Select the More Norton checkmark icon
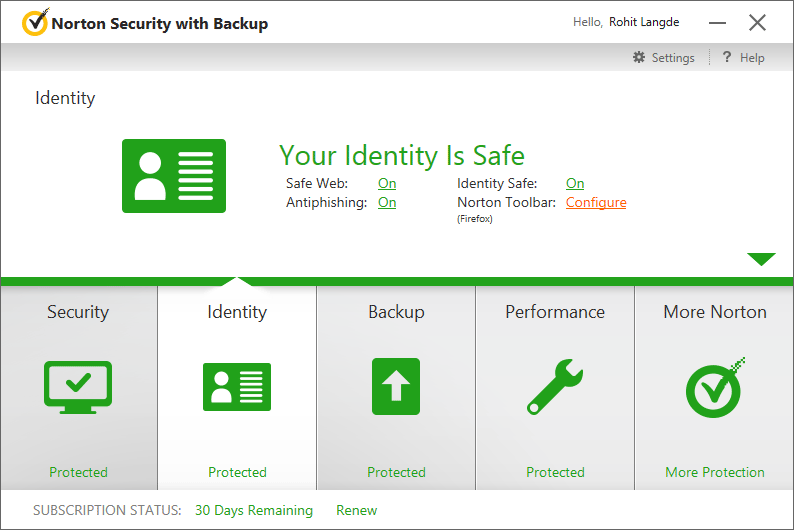 coord(714,388)
